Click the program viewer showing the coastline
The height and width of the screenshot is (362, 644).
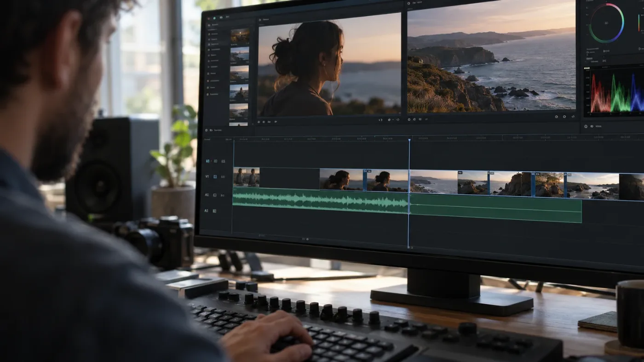coord(491,56)
